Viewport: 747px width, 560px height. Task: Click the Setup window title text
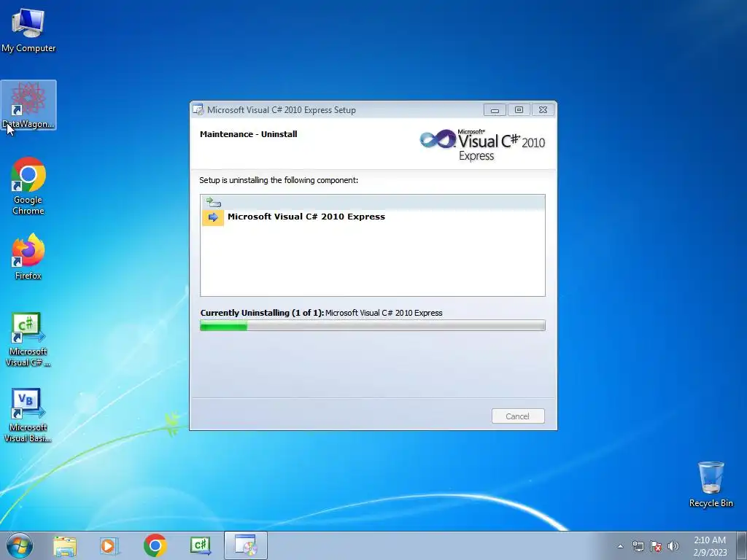[282, 110]
